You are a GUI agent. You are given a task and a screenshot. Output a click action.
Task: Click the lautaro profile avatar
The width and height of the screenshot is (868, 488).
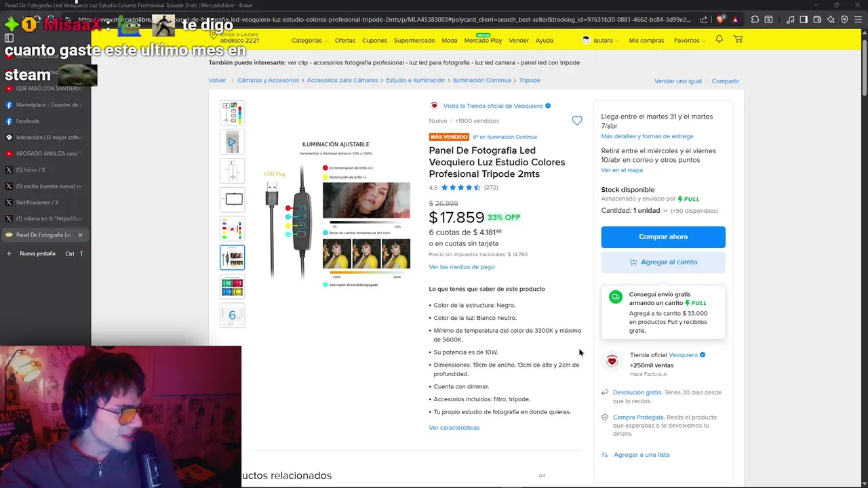[x=586, y=40]
